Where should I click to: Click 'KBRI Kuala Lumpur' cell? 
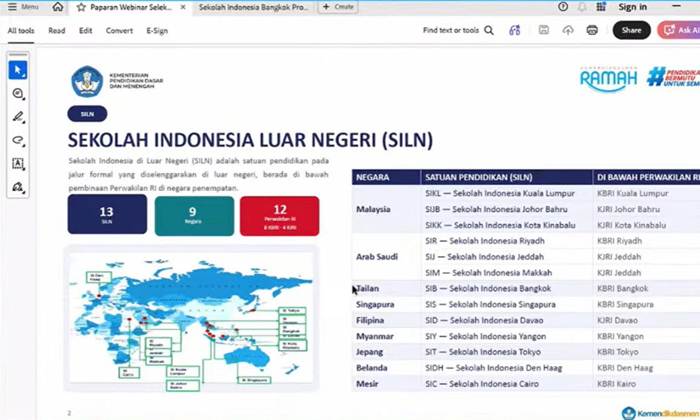[x=633, y=193]
